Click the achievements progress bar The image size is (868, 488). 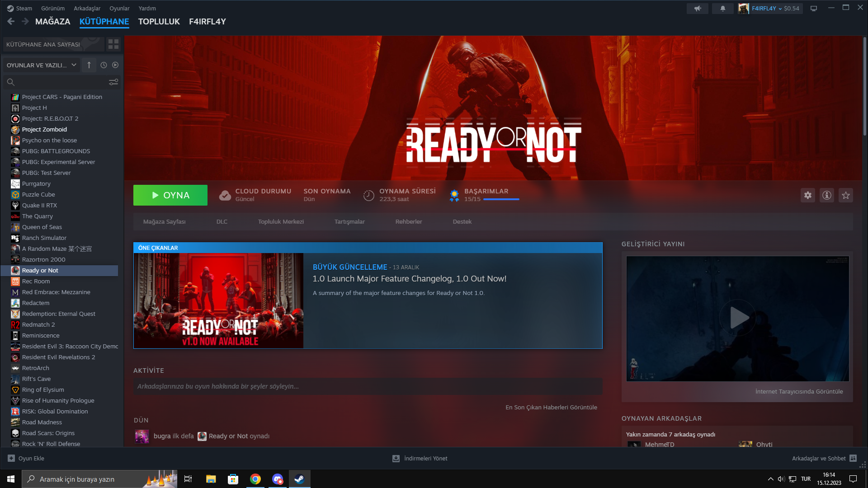(501, 199)
